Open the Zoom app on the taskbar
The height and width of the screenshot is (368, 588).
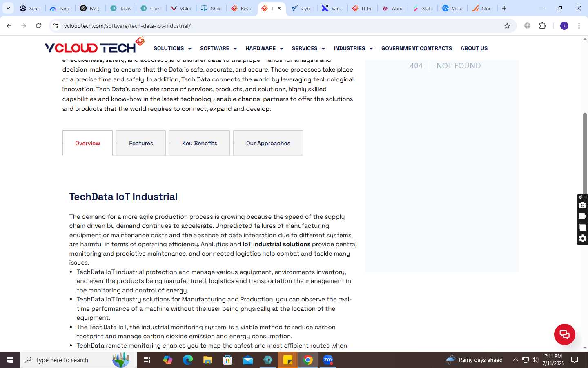328,360
